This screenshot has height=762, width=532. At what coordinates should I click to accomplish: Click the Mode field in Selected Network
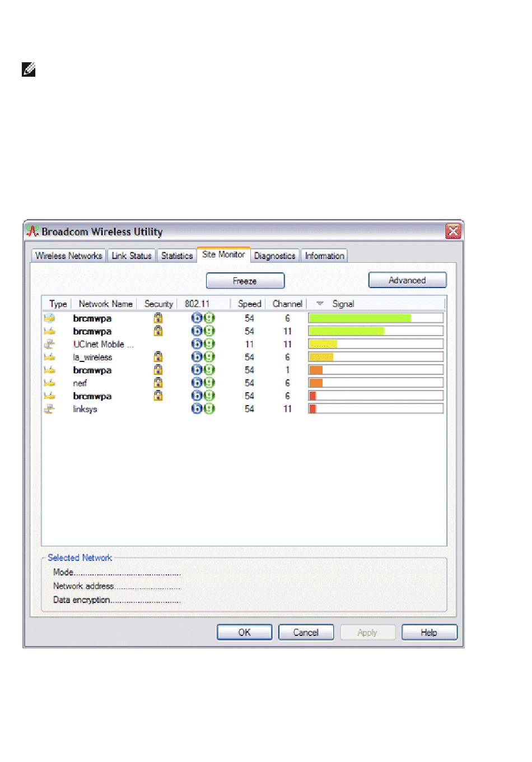(x=116, y=572)
